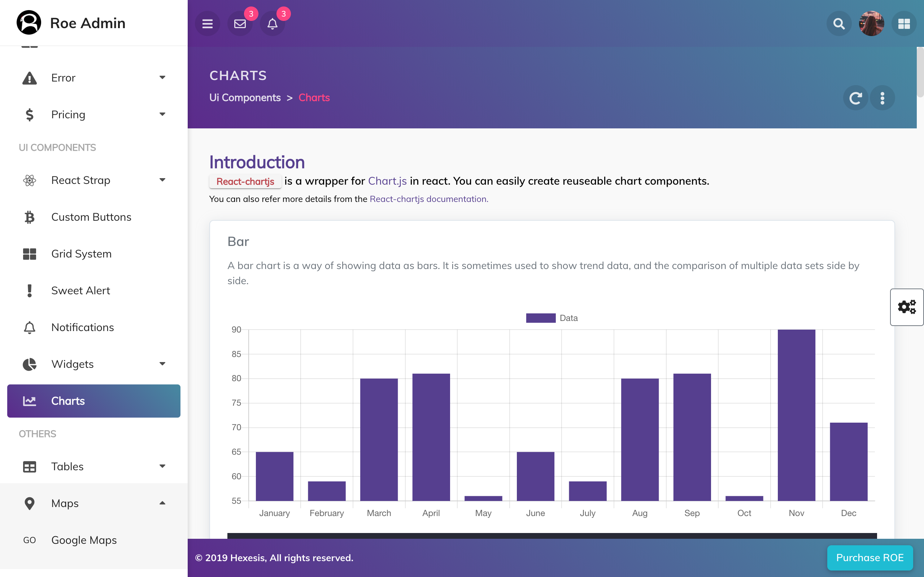
Task: Open the three-dot options icon on the header
Action: pos(882,98)
